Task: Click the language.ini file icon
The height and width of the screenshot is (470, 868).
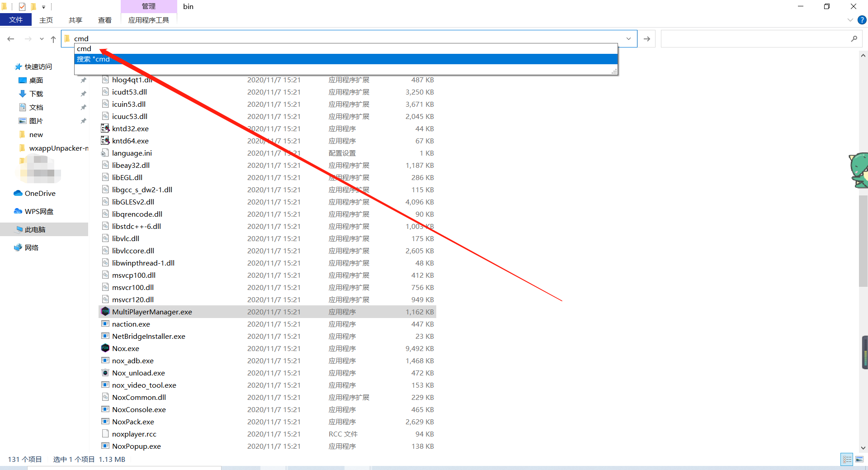Action: (x=105, y=153)
